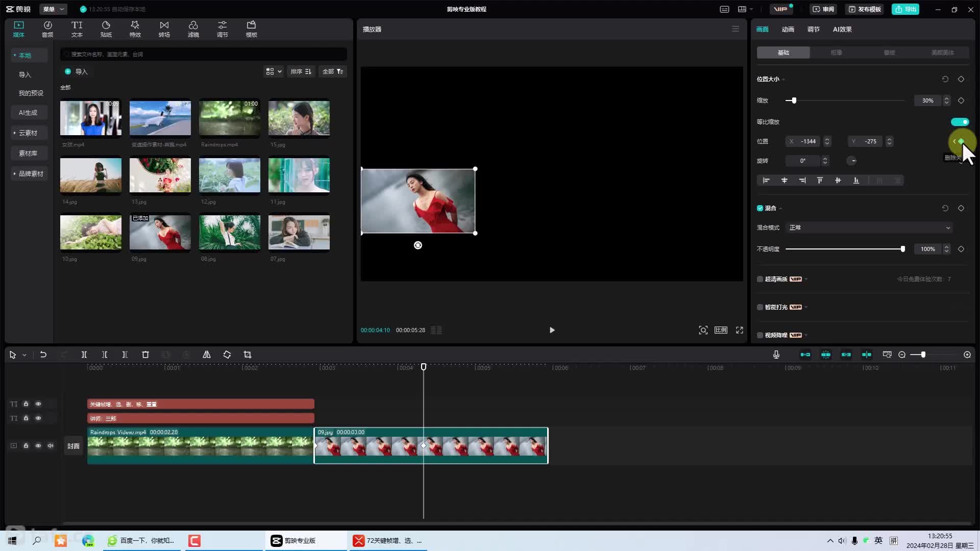The image size is (980, 551).
Task: Open the AI生成 section
Action: click(28, 112)
